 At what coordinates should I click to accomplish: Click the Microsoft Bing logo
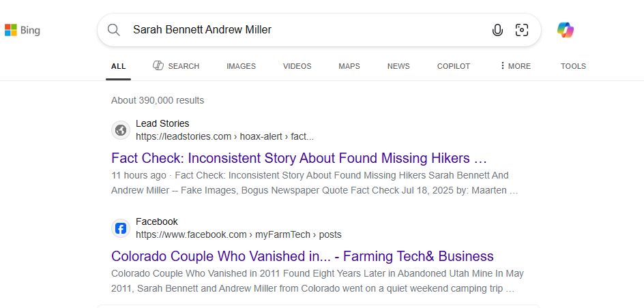point(23,30)
